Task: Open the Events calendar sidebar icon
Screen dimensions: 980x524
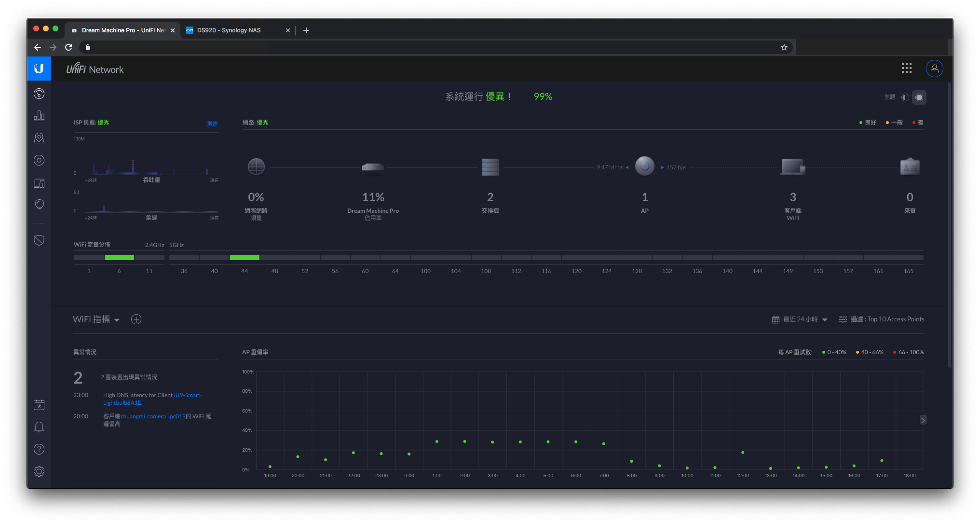Action: coord(39,405)
